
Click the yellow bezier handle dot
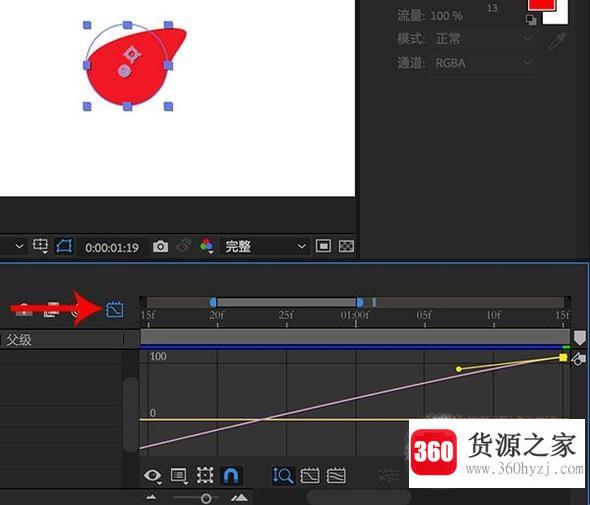(458, 369)
